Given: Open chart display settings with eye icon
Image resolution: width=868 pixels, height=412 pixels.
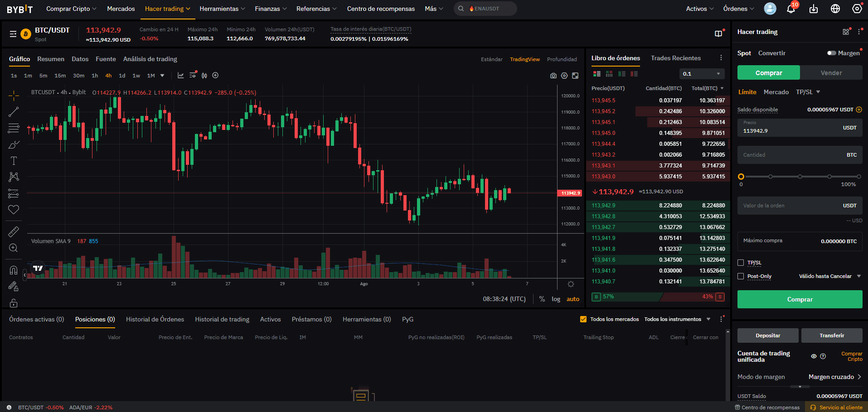Looking at the screenshot, I should tap(193, 75).
